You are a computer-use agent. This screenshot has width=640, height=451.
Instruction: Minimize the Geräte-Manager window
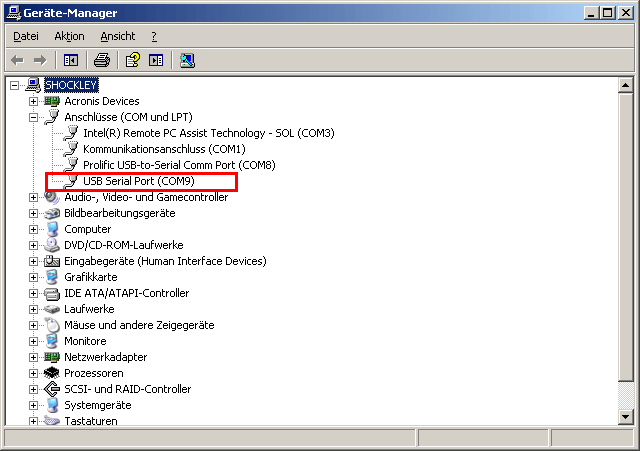click(591, 13)
